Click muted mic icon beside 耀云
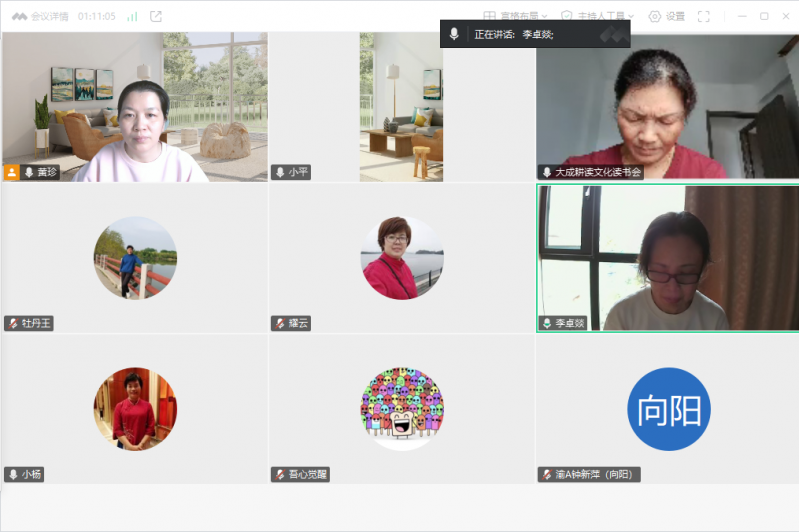The width and height of the screenshot is (799, 532). (x=280, y=323)
